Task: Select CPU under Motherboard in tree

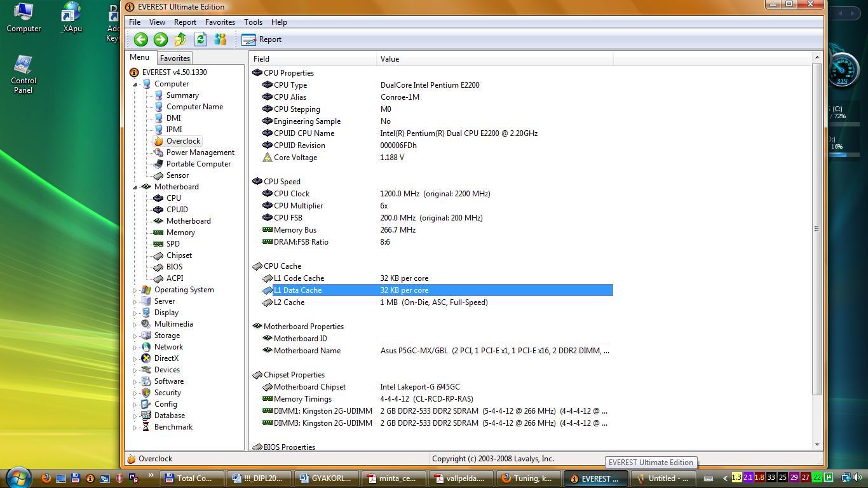Action: click(173, 198)
